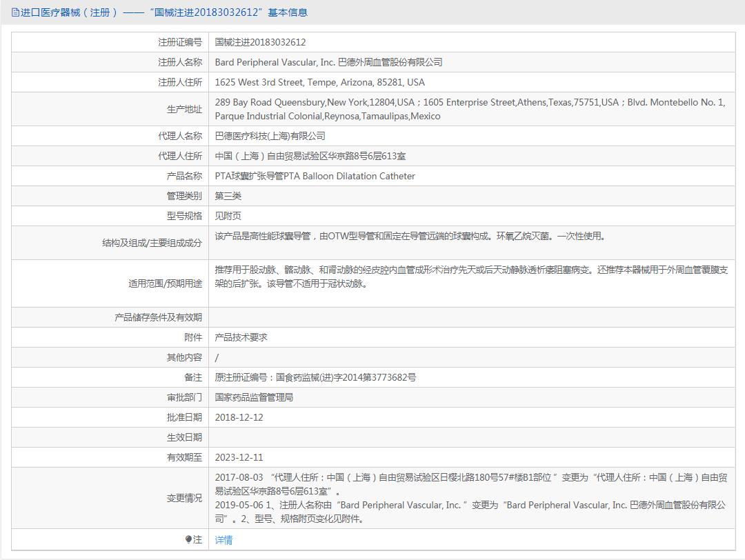Click the 生产地址 label
This screenshot has height=560, width=745.
point(184,109)
